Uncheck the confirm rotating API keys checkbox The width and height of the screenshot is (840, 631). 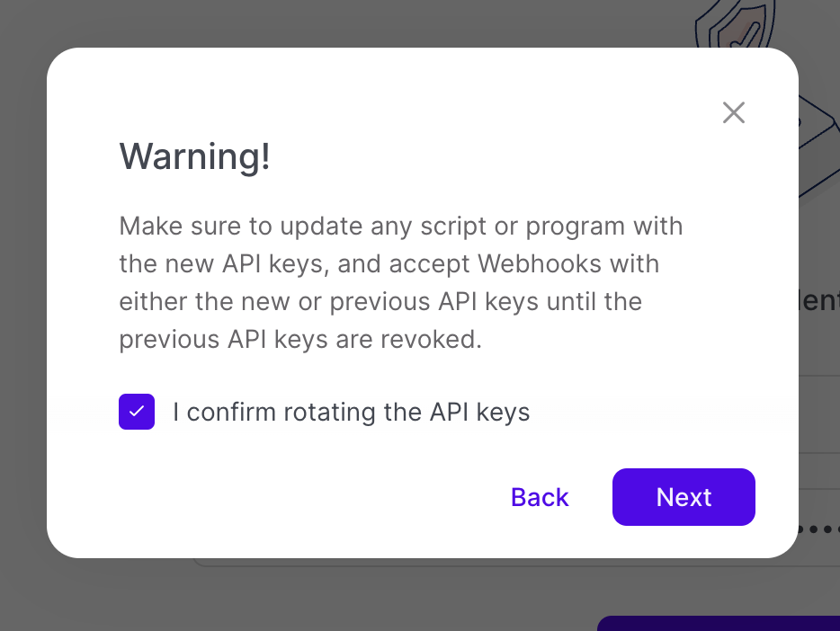click(x=137, y=412)
